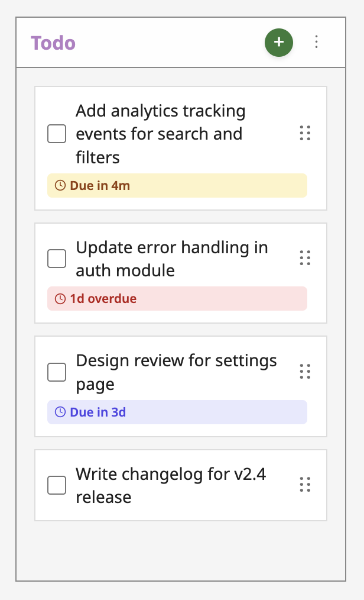
Task: Click the green plus icon to add a task
Action: (278, 43)
